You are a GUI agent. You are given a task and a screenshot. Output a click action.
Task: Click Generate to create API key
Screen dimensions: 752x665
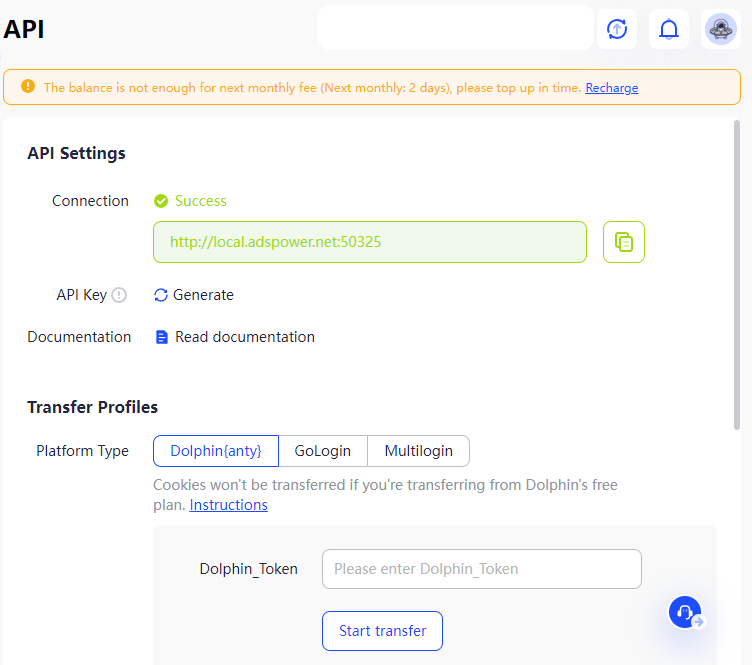(x=203, y=295)
